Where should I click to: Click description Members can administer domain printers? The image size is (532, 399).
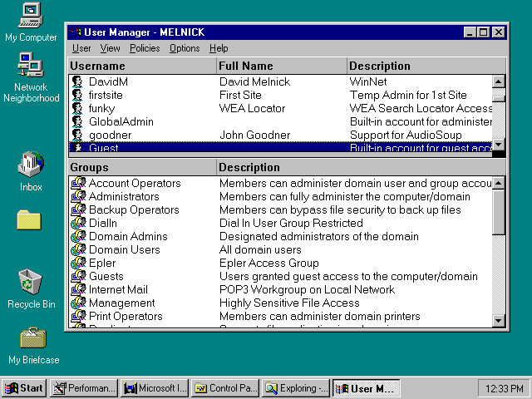pyautogui.click(x=319, y=316)
